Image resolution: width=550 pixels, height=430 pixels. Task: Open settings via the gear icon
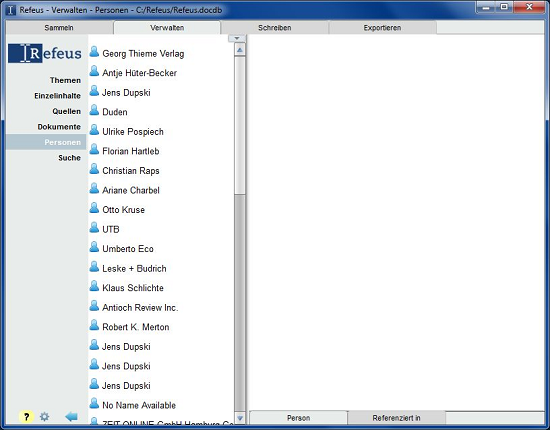click(45, 417)
